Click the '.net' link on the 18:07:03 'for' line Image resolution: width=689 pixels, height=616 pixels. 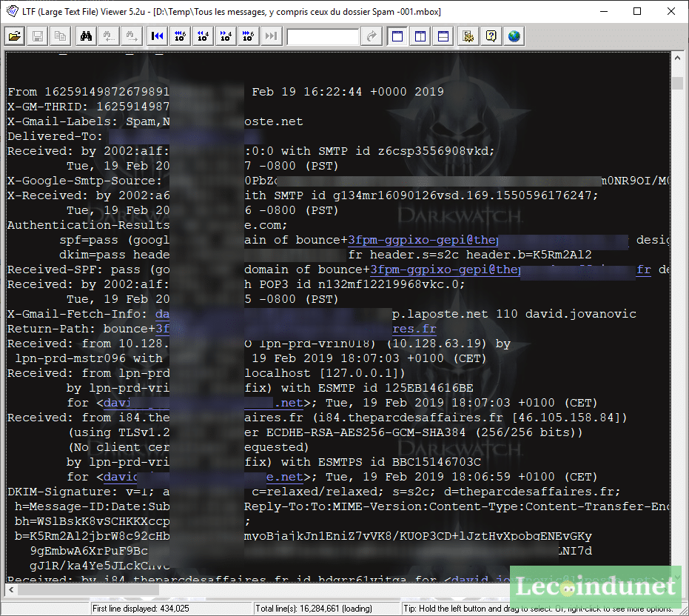[289, 403]
